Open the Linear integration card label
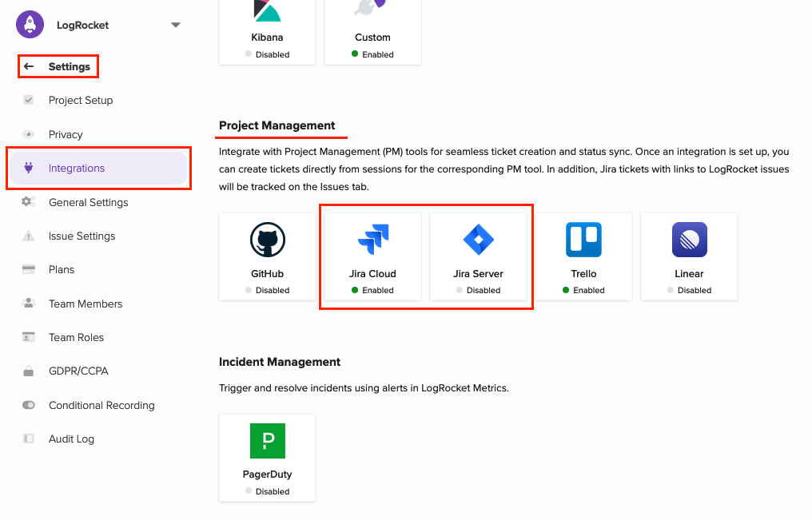This screenshot has width=812, height=520. 689,274
